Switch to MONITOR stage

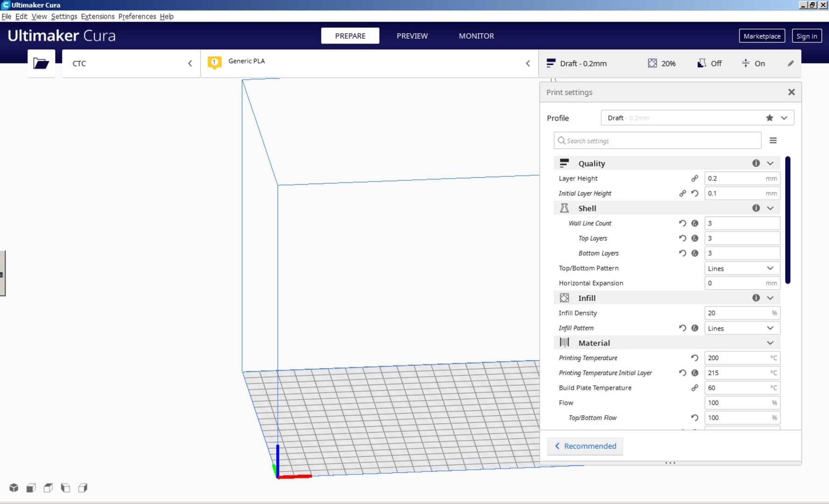pos(476,36)
